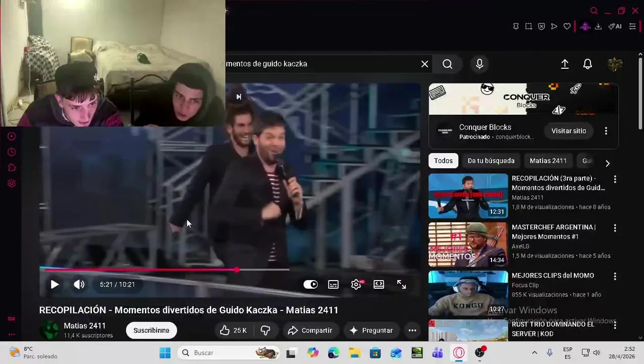Dislike the video with thumbs down

click(x=266, y=330)
